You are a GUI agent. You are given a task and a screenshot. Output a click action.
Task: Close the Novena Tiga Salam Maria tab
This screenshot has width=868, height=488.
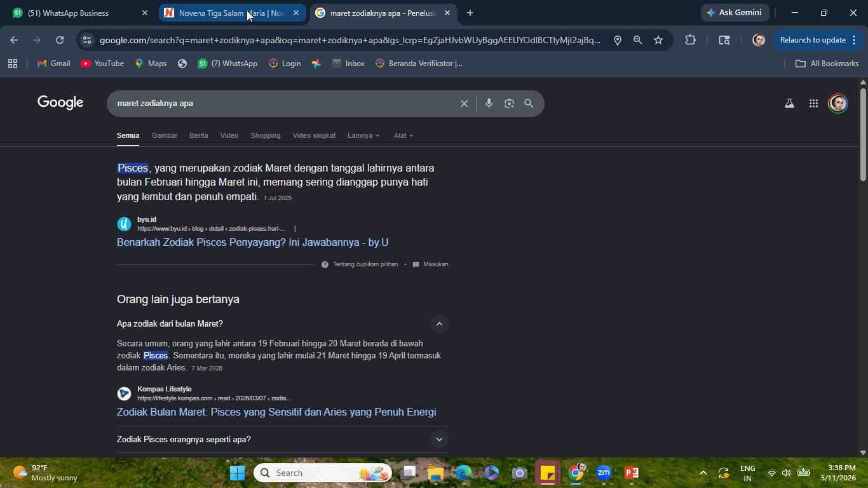tap(296, 13)
